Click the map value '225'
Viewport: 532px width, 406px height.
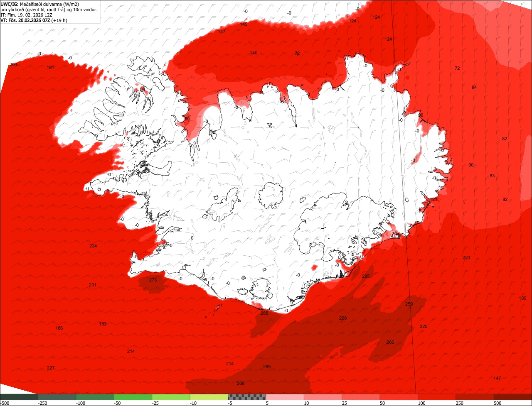424,326
